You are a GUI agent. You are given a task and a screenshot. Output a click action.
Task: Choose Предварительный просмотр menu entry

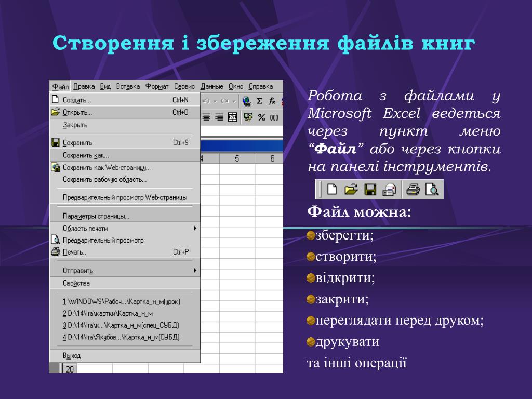pyautogui.click(x=125, y=240)
